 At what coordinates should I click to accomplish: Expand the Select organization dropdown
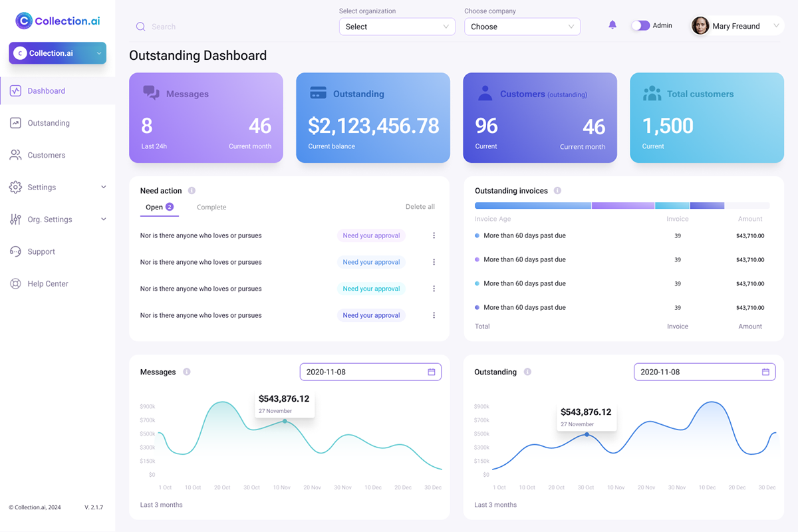point(397,27)
